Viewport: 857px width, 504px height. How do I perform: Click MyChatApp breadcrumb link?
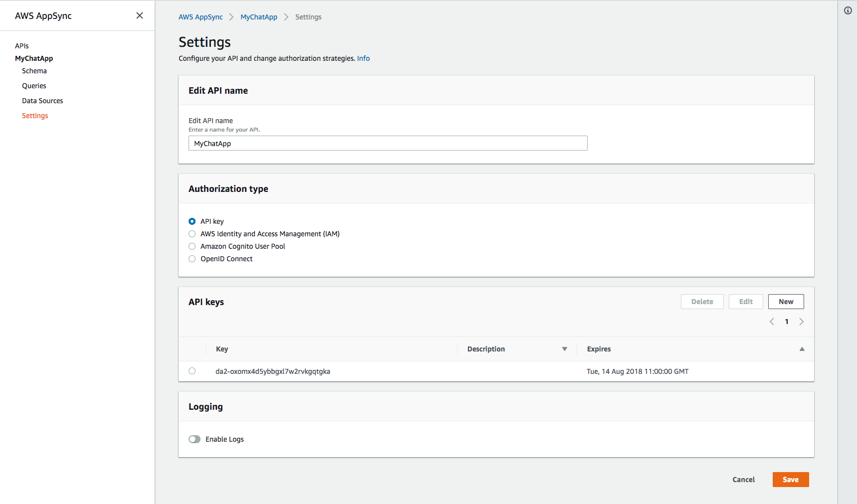pos(259,17)
